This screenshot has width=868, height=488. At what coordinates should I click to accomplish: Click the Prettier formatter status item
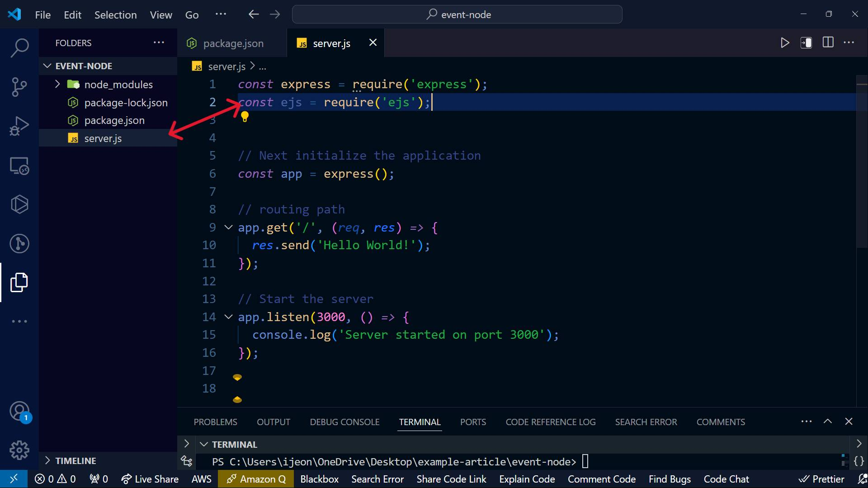[821, 479]
